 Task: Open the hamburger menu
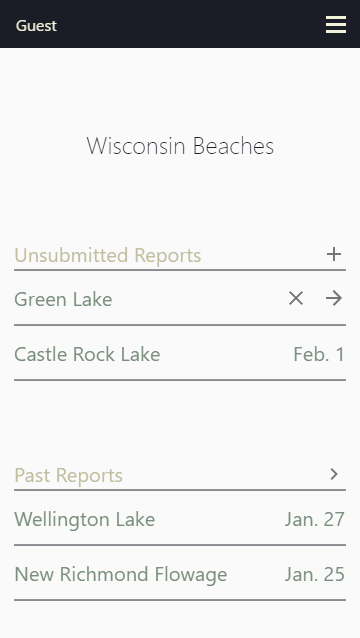pyautogui.click(x=336, y=25)
